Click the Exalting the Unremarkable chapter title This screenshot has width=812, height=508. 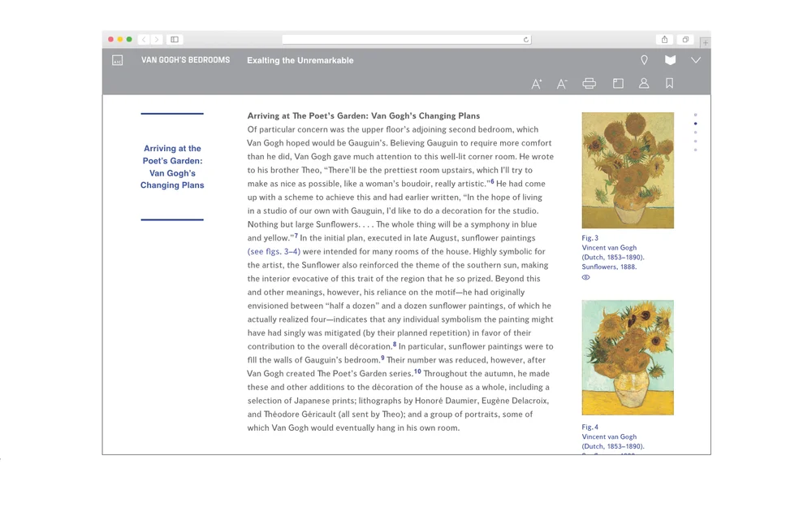(x=300, y=60)
